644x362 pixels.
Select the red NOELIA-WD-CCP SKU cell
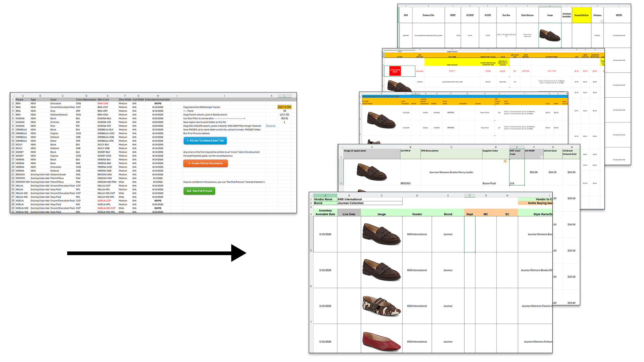(x=108, y=208)
